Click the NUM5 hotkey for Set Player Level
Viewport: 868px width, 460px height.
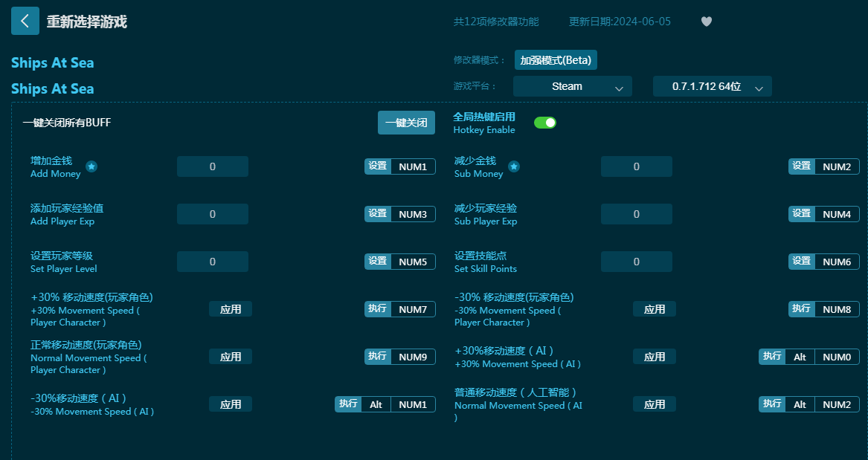click(x=413, y=262)
